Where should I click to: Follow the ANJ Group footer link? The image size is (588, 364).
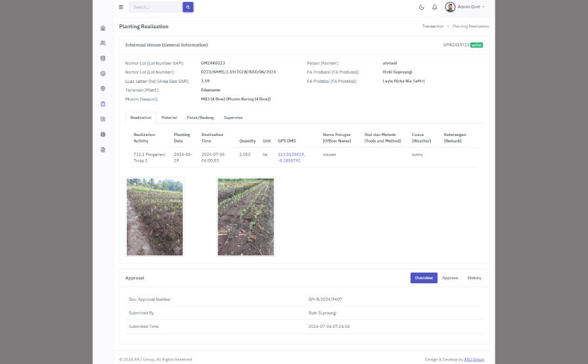coord(474,359)
